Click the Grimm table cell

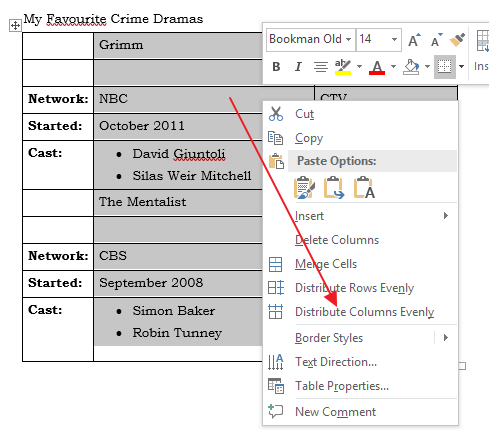pyautogui.click(x=178, y=46)
